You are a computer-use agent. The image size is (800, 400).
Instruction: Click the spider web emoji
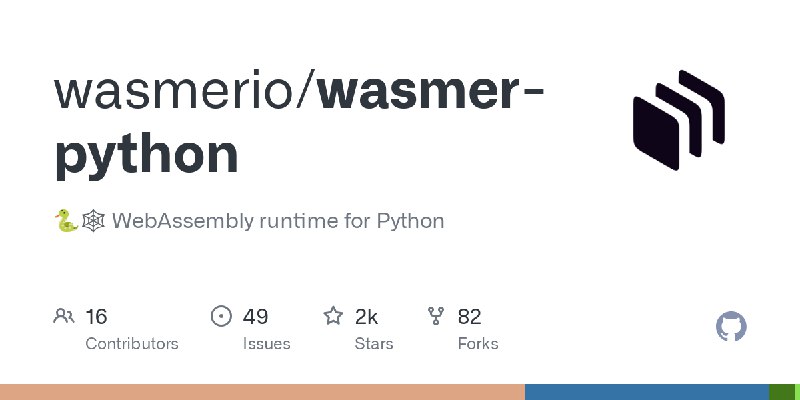[x=93, y=221]
